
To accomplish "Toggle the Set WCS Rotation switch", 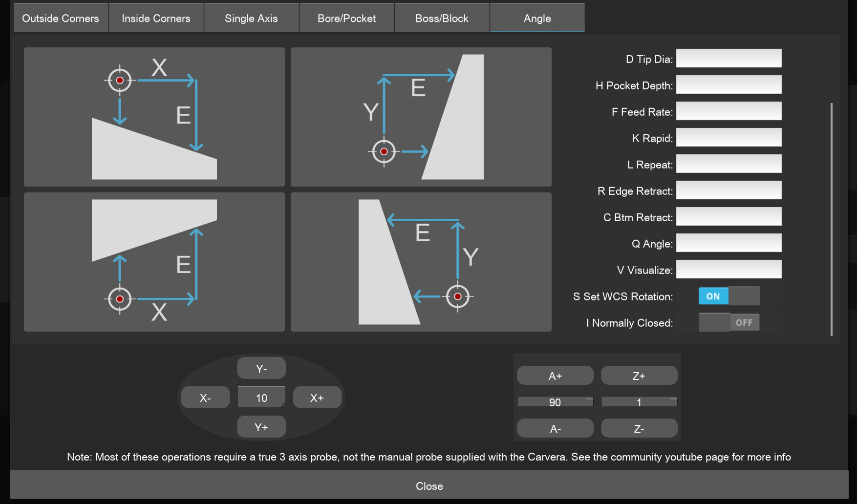I will pyautogui.click(x=728, y=296).
